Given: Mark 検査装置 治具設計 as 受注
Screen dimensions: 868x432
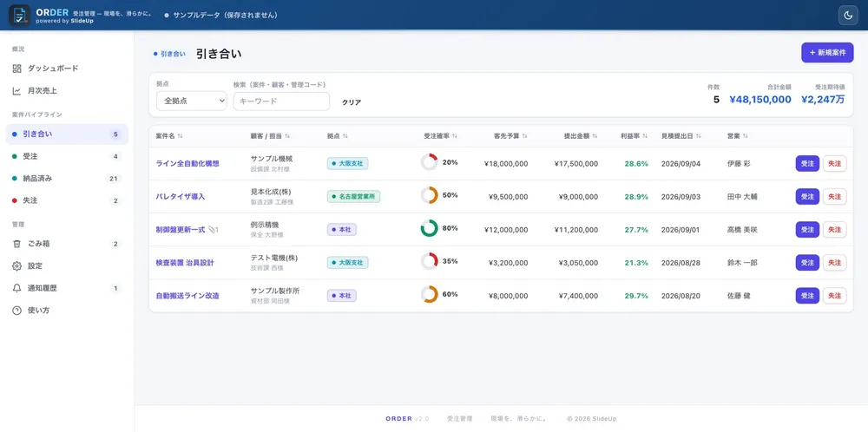Looking at the screenshot, I should tap(807, 263).
